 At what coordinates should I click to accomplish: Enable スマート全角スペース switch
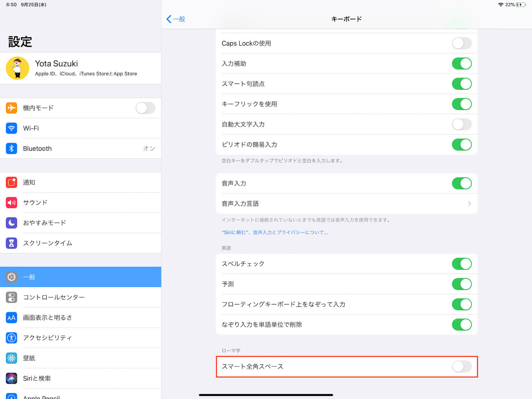tap(462, 367)
